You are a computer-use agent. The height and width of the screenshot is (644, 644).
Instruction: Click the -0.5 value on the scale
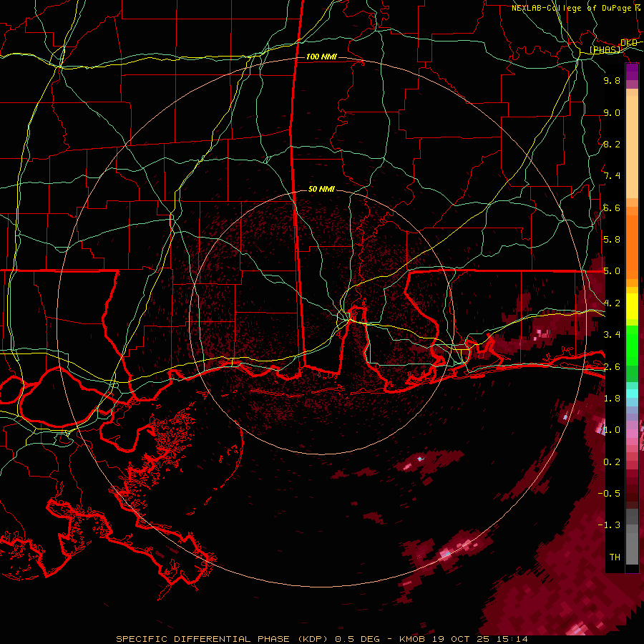click(x=609, y=494)
